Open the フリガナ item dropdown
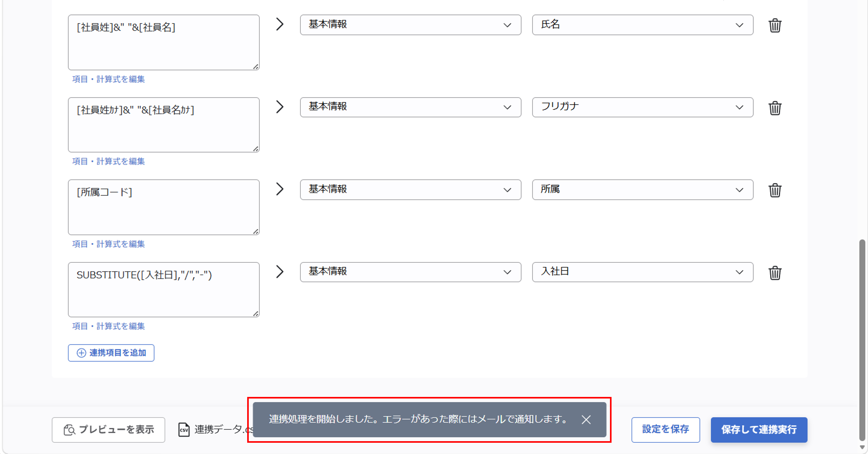Image resolution: width=868 pixels, height=454 pixels. pyautogui.click(x=643, y=107)
